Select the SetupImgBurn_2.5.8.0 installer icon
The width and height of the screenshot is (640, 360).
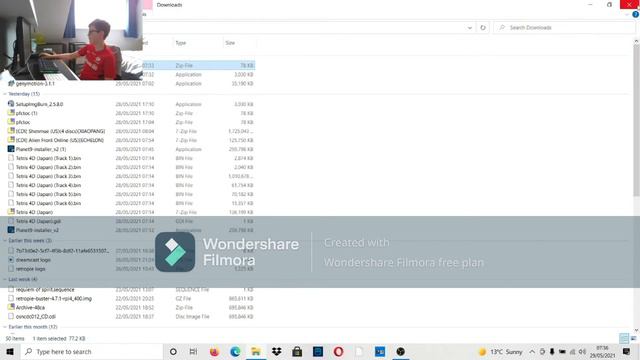(x=11, y=104)
